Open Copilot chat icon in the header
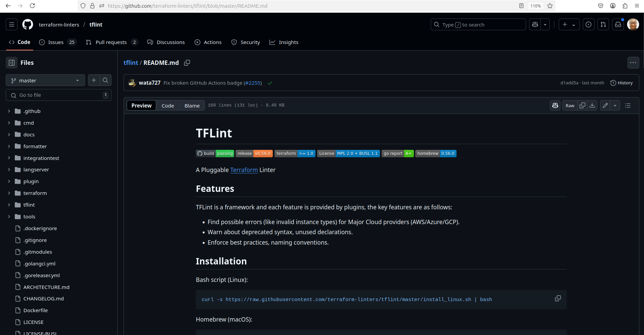 tap(535, 25)
